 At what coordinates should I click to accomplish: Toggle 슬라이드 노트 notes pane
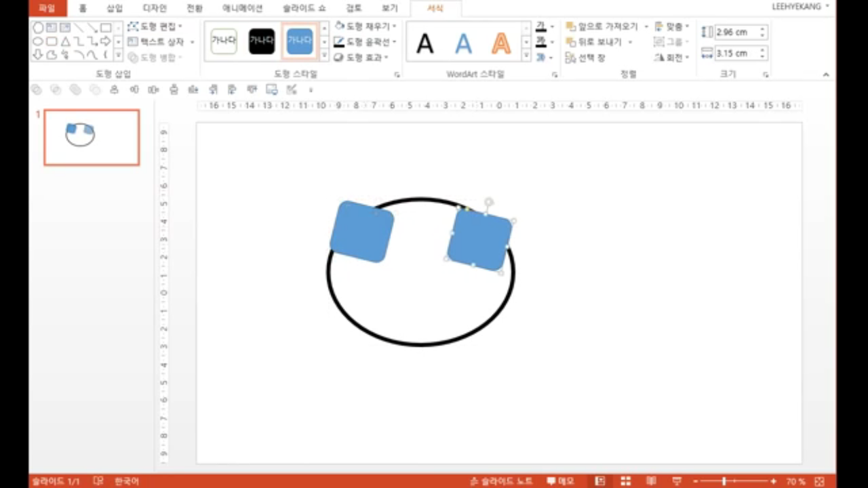pos(502,481)
